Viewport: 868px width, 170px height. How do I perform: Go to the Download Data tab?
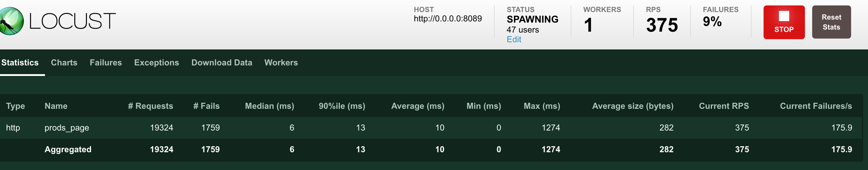pyautogui.click(x=222, y=63)
